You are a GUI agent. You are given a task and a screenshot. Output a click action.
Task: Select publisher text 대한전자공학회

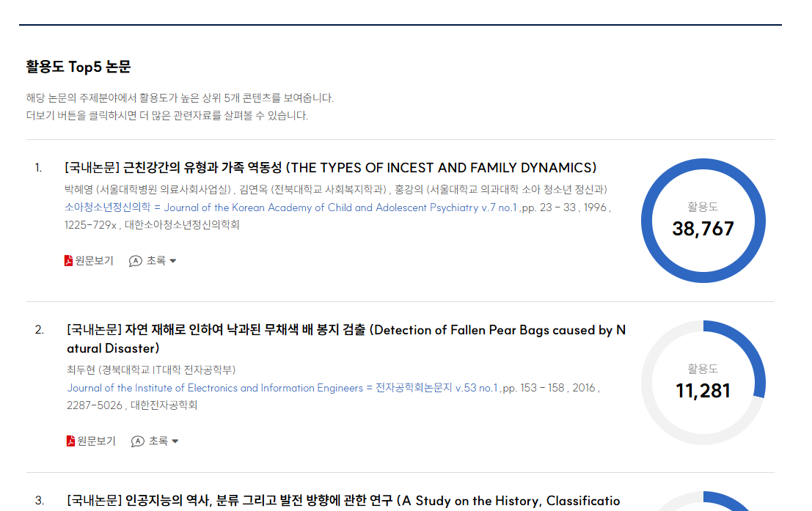pos(164,405)
